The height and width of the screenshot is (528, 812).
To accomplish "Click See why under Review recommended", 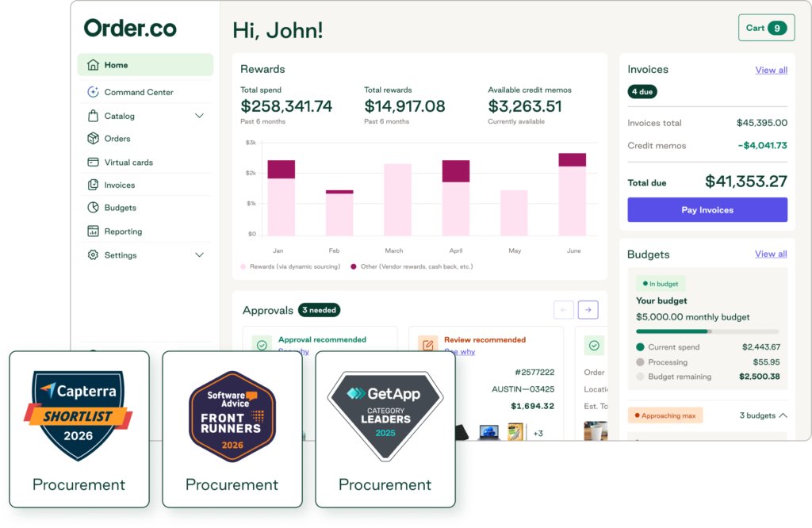I will point(460,351).
